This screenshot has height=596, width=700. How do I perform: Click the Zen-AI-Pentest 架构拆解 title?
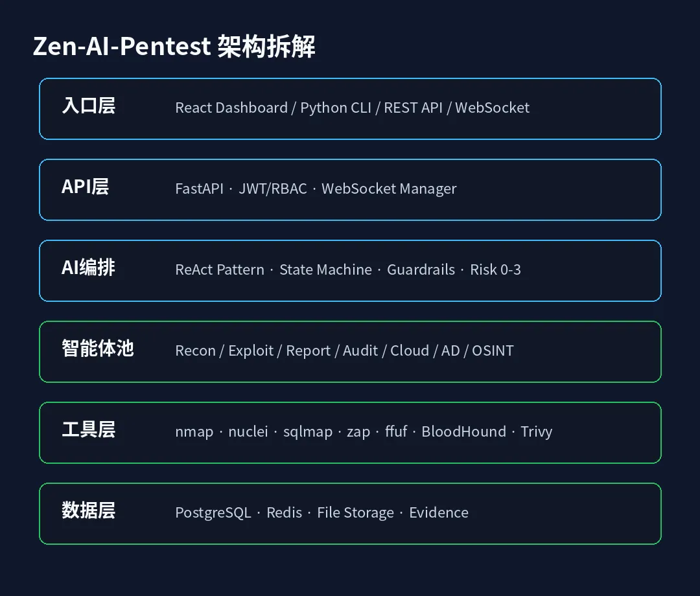[x=174, y=46]
